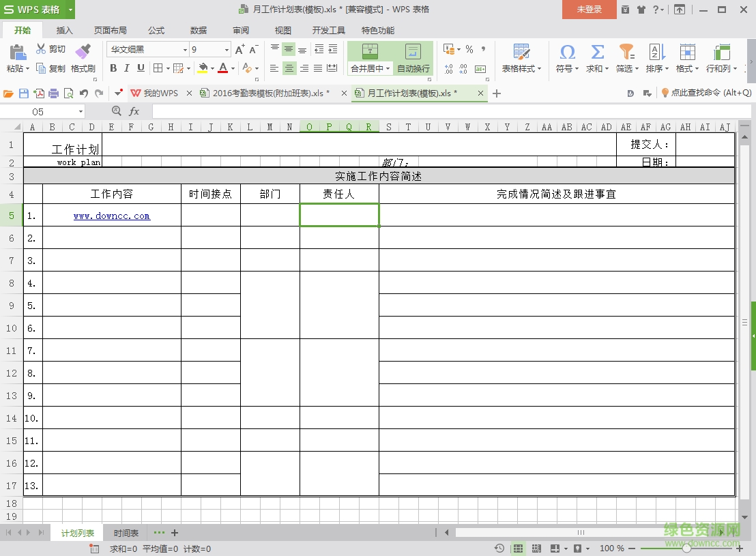Image resolution: width=756 pixels, height=556 pixels.
Task: Click decrease decimal places icon
Action: coord(463,69)
